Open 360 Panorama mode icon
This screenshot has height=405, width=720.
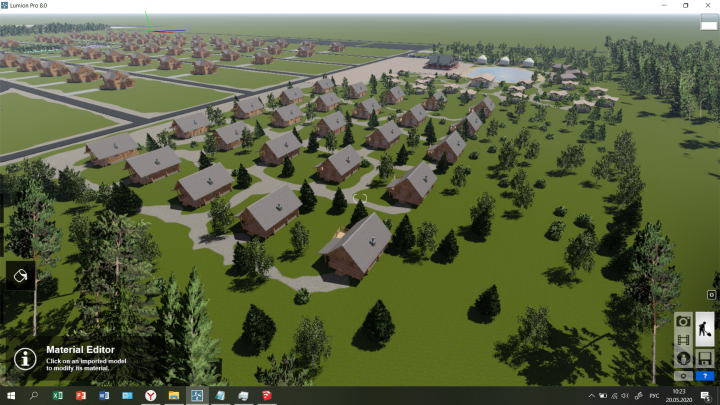coord(683,358)
